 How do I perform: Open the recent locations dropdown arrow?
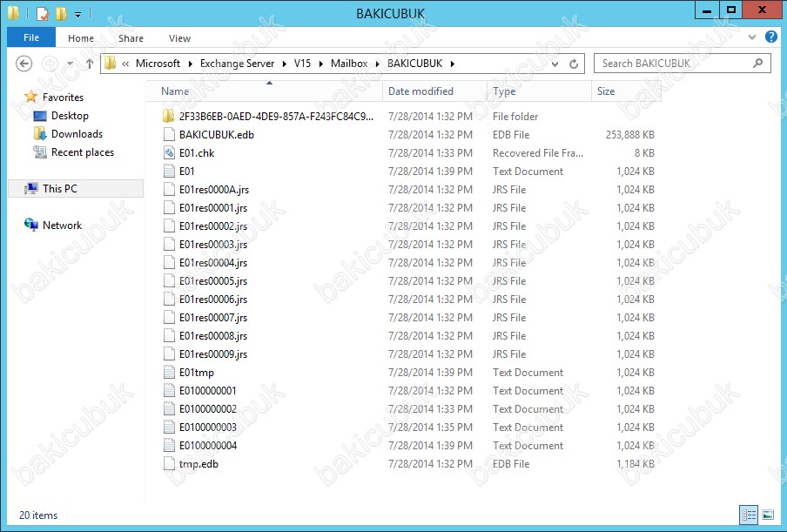click(x=70, y=64)
